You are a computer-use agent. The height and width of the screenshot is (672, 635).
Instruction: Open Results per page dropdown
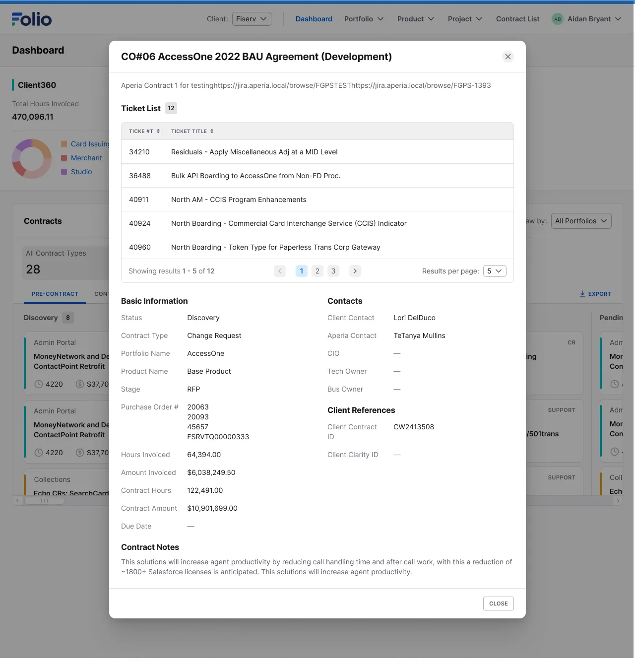pos(495,271)
